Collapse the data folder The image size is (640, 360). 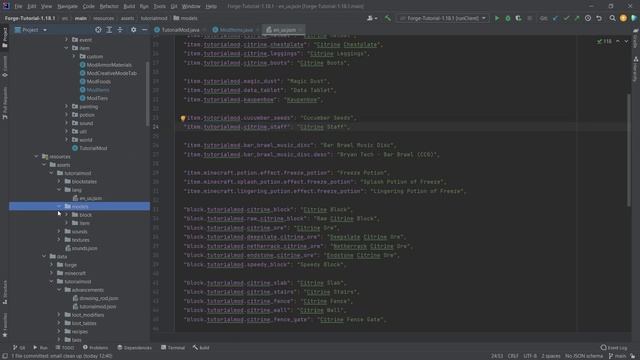(x=44, y=256)
